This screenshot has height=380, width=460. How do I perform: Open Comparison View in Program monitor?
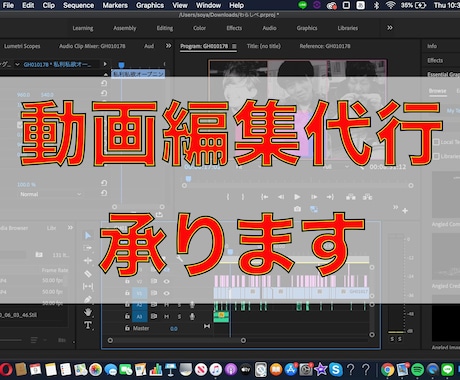tap(314, 209)
